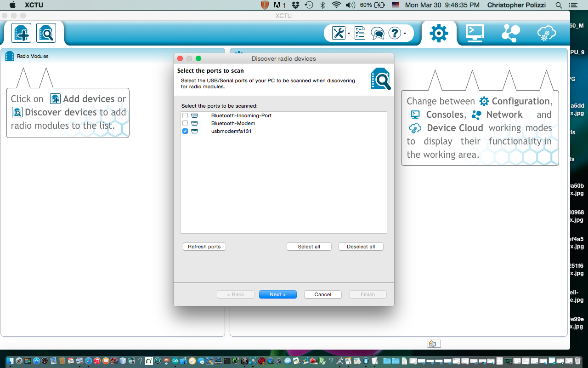Screen dimensions: 588x368
Task: Click the volume menu bar icon
Action: point(351,5)
